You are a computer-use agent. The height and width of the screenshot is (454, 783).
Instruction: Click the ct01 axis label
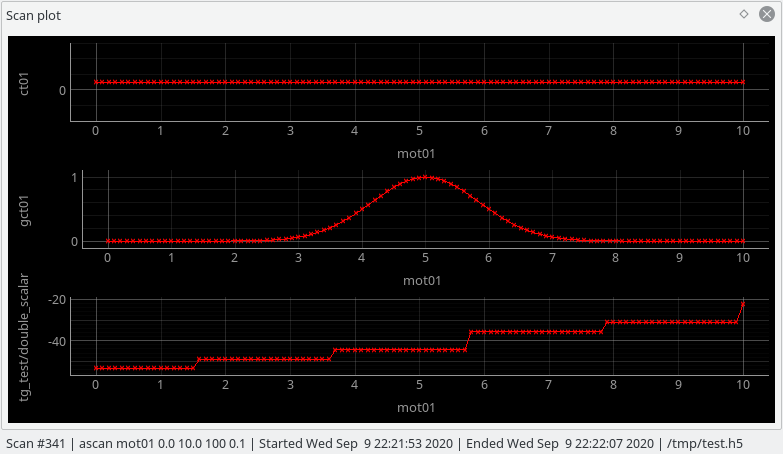23,83
